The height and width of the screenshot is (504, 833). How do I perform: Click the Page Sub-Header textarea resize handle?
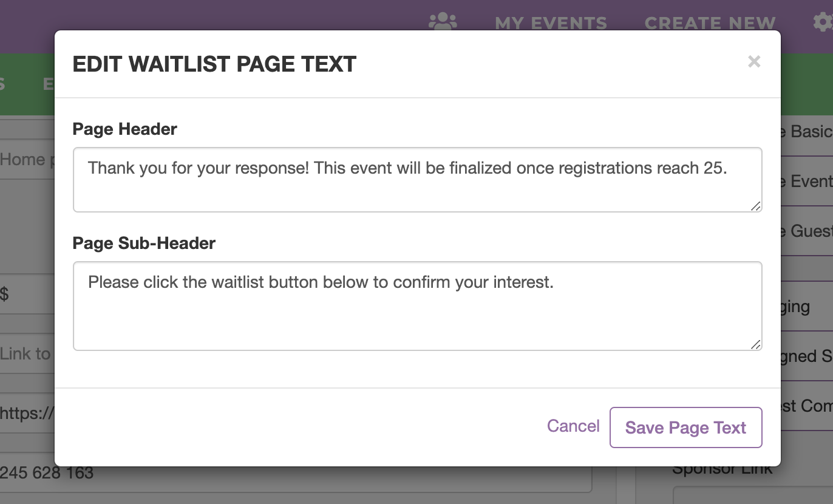click(755, 344)
